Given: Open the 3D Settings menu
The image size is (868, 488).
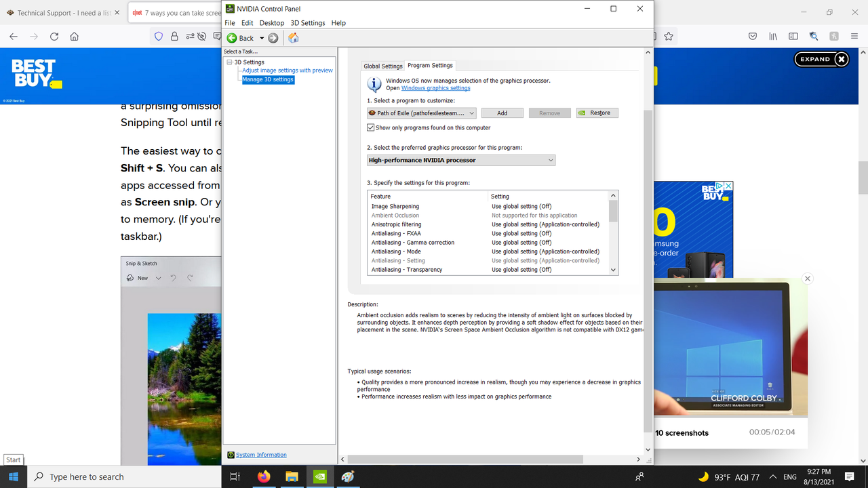Looking at the screenshot, I should [308, 23].
